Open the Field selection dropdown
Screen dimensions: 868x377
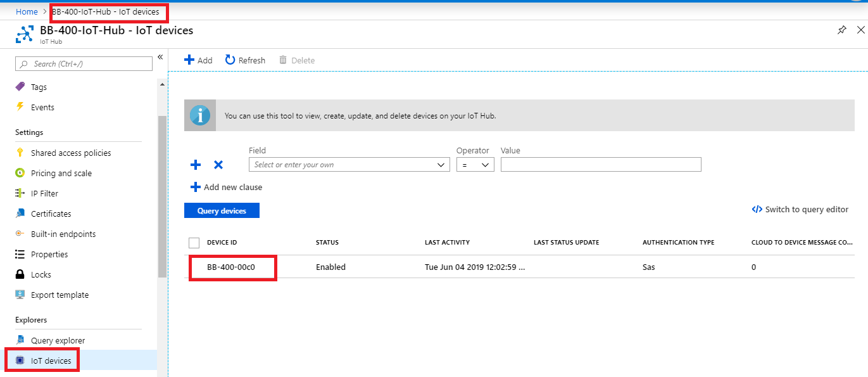click(x=349, y=164)
